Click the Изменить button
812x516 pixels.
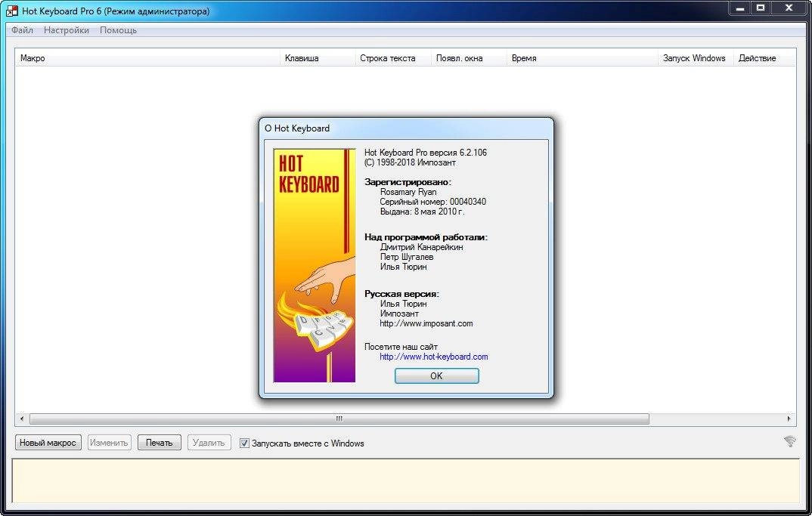click(x=109, y=443)
